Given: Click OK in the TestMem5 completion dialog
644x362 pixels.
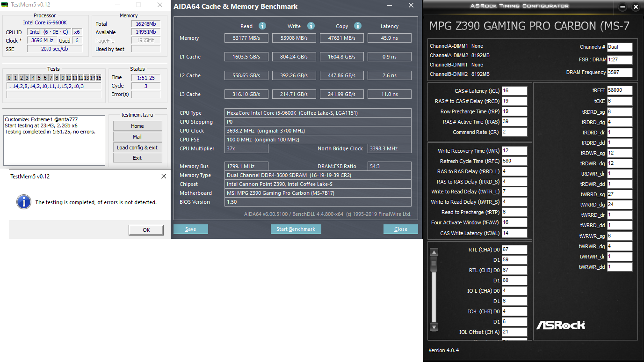Looking at the screenshot, I should pyautogui.click(x=146, y=230).
